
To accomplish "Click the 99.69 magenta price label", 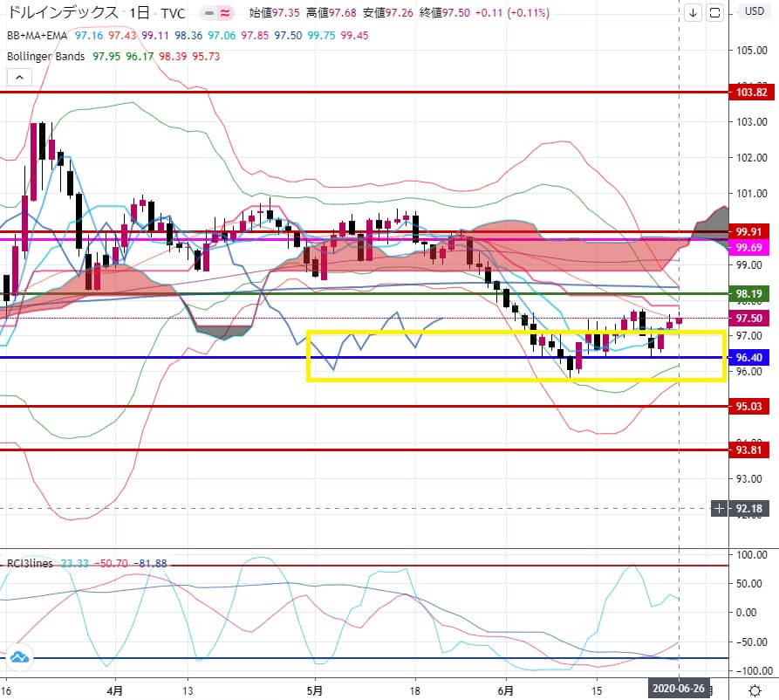I will coord(748,247).
